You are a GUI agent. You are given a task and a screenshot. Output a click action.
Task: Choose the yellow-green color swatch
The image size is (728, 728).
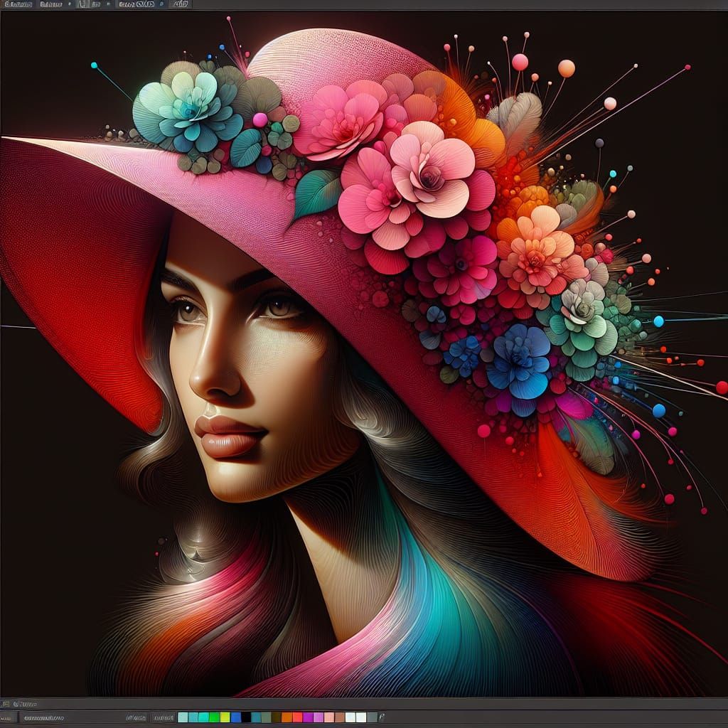click(x=225, y=717)
